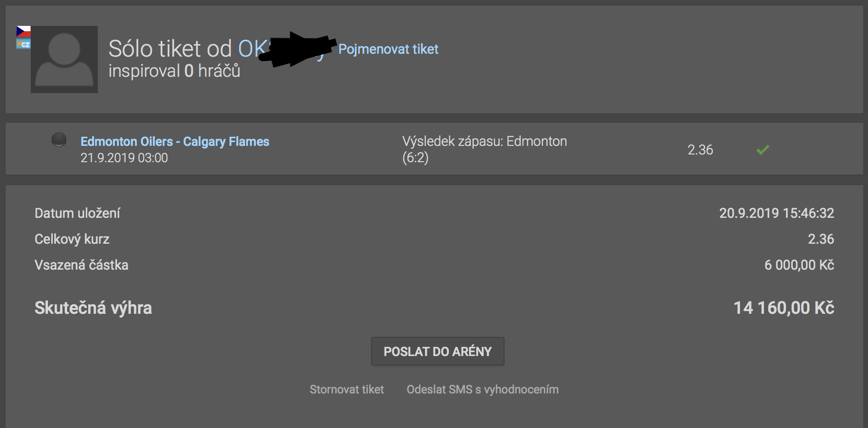Click the POSLAT DO ARÉNY button
Viewport: 868px width, 428px height.
point(437,351)
